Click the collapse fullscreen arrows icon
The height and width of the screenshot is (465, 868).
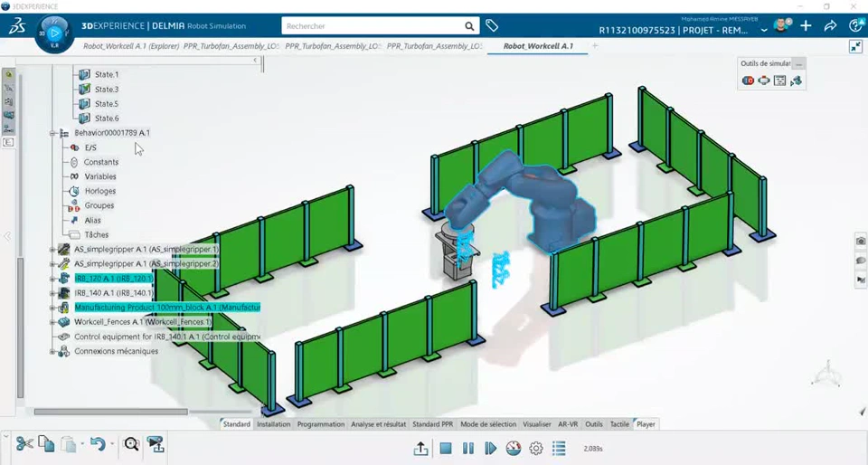(856, 46)
